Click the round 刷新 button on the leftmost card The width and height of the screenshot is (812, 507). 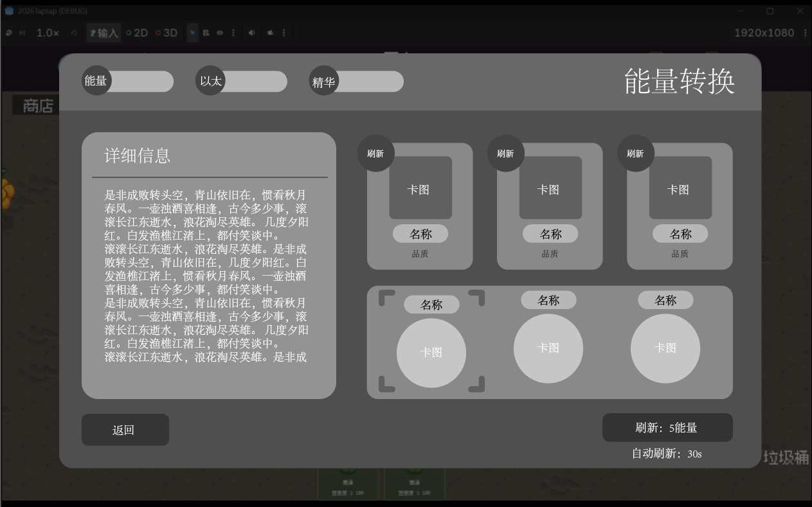[x=376, y=154]
